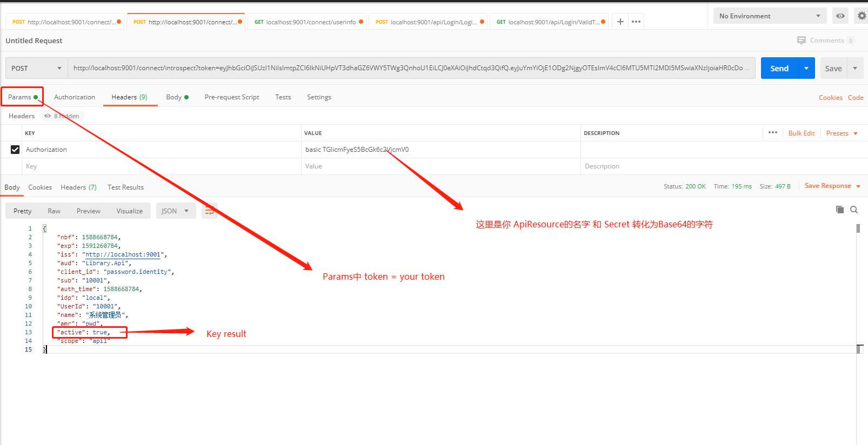
Task: Open a new request tab with the plus icon
Action: click(x=620, y=22)
